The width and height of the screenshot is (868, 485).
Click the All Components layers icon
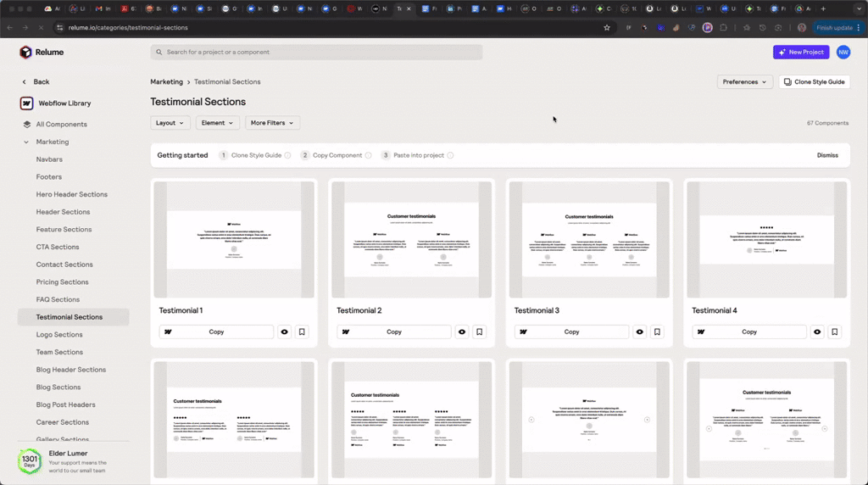pos(26,125)
